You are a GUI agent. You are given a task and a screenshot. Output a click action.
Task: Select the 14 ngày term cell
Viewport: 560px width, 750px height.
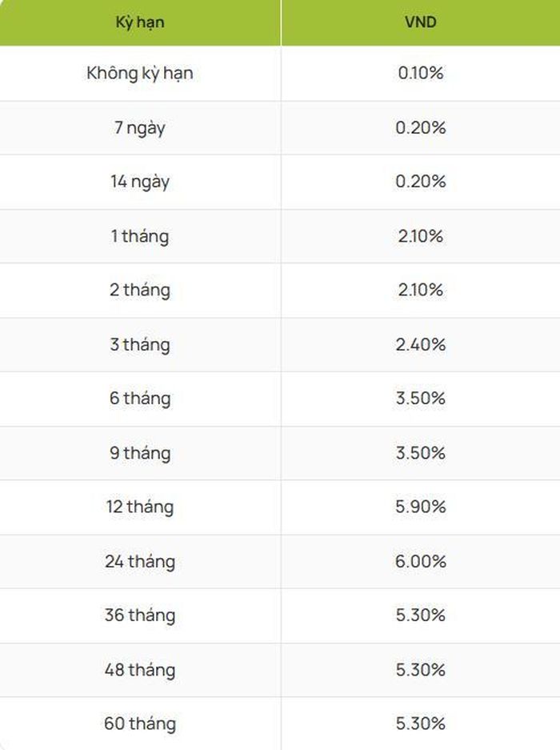pyautogui.click(x=140, y=182)
